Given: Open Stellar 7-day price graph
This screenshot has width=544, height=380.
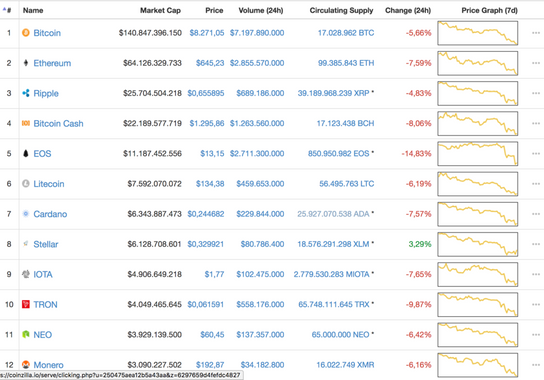Looking at the screenshot, I should (x=478, y=244).
